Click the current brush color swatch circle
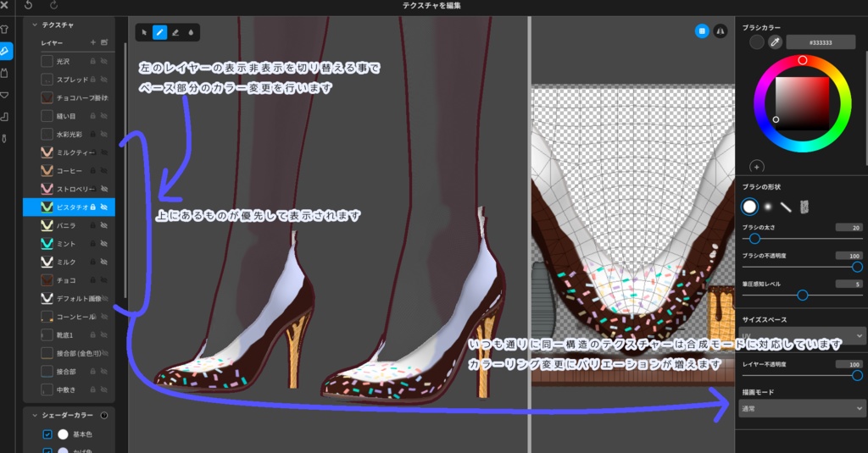Viewport: 868px width, 453px height. pos(757,42)
